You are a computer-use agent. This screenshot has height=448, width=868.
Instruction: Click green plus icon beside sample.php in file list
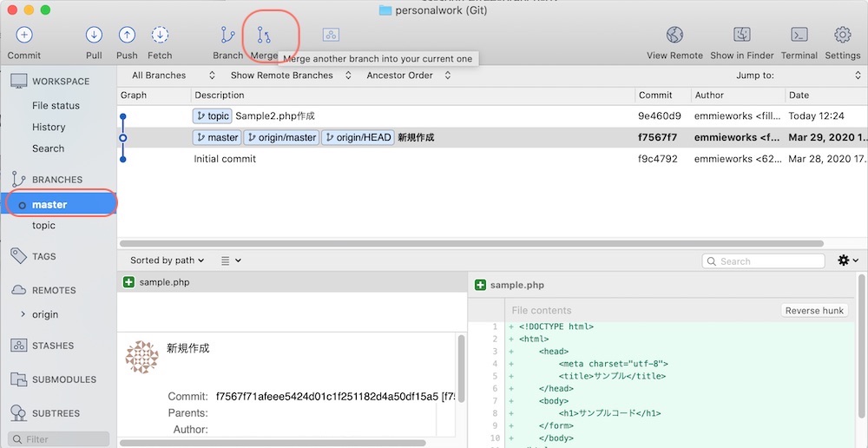point(129,282)
